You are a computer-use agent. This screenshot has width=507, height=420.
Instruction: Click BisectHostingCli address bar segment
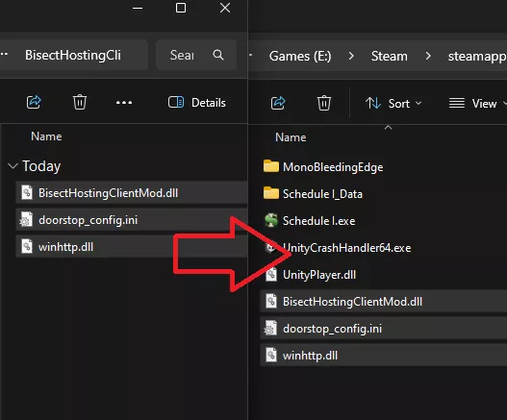coord(73,55)
